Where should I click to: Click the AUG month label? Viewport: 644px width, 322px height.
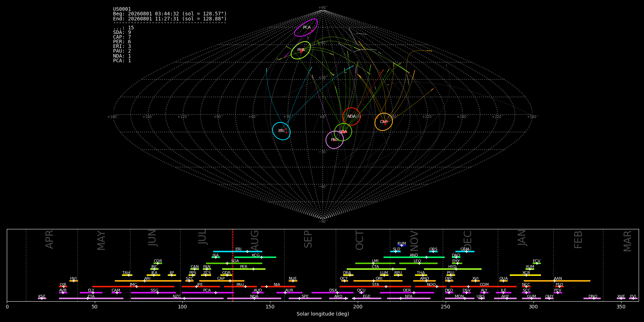point(255,240)
